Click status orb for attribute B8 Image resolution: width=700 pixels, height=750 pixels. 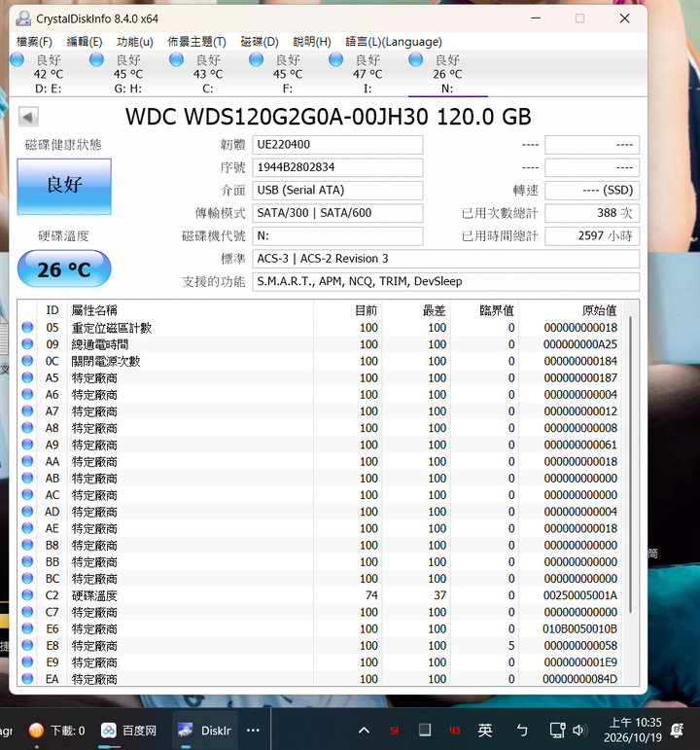pos(28,545)
